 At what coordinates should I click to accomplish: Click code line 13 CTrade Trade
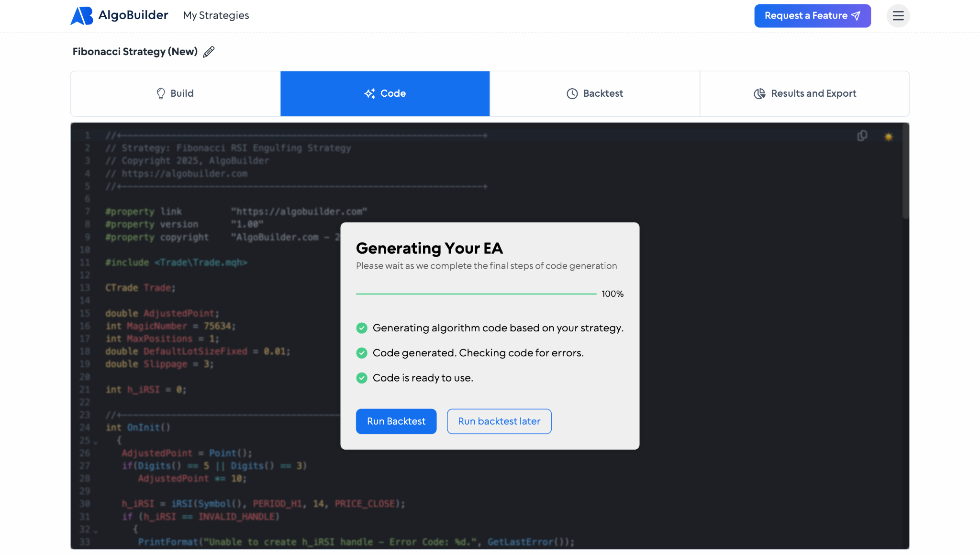[x=140, y=288]
